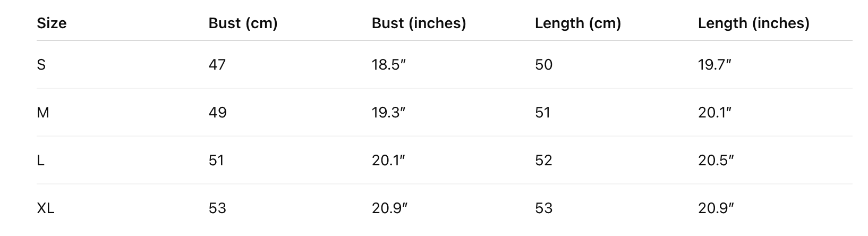Select the 20.9″ length inches cell
The image size is (868, 236).
(716, 208)
